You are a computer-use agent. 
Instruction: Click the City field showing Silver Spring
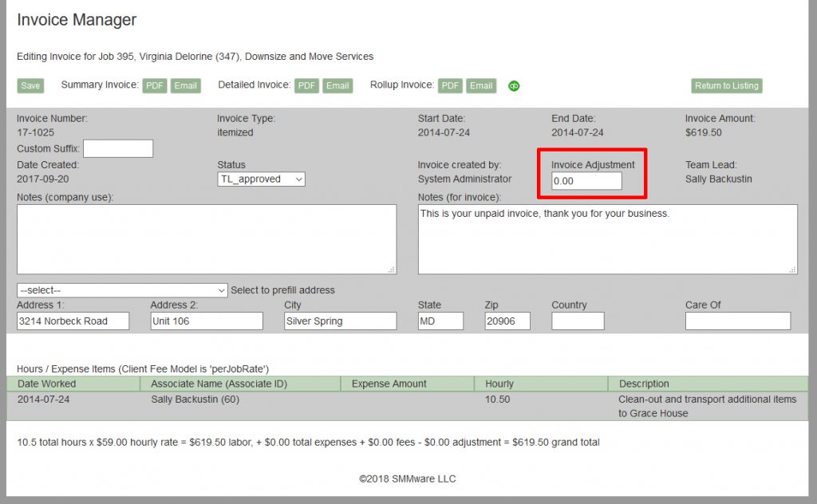coord(340,321)
